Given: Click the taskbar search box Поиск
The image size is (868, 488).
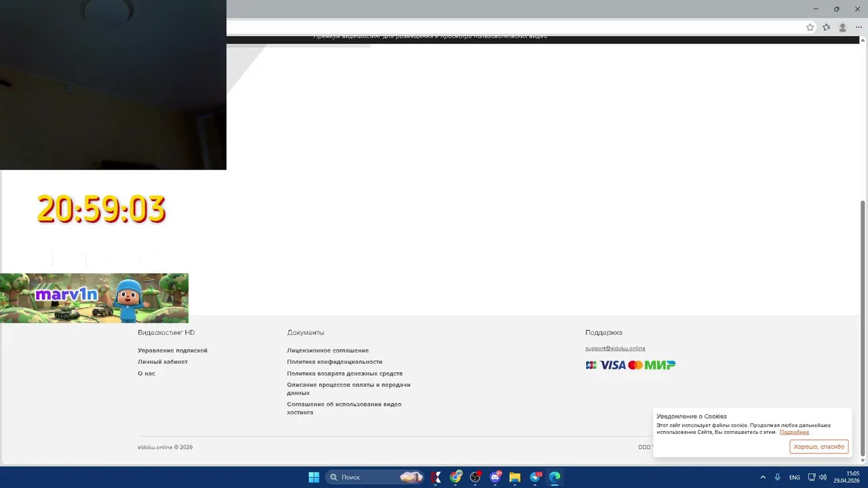Looking at the screenshot, I should pyautogui.click(x=375, y=477).
